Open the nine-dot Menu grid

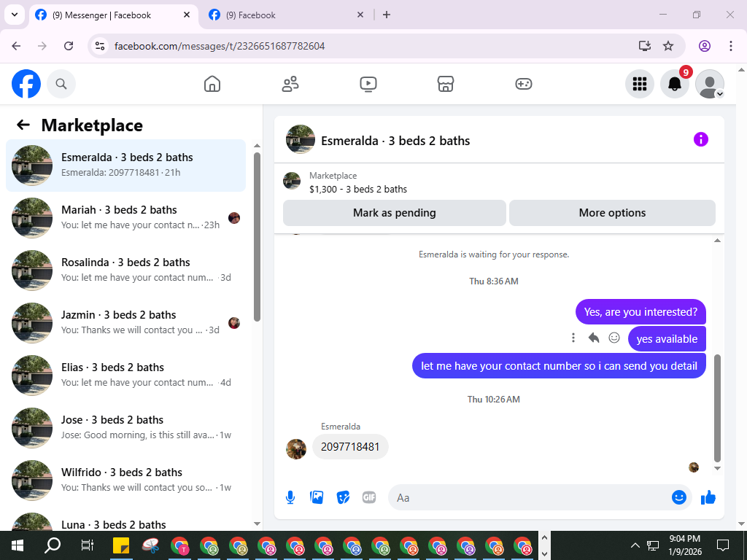(639, 84)
